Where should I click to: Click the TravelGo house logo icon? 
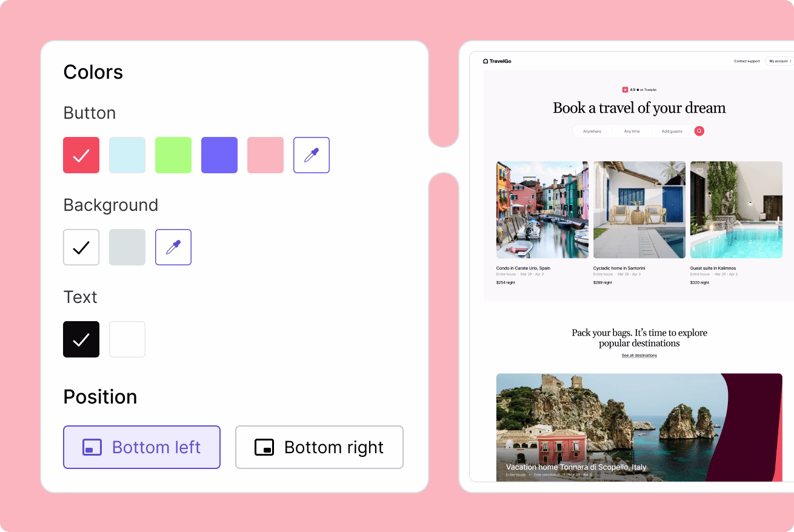[485, 61]
